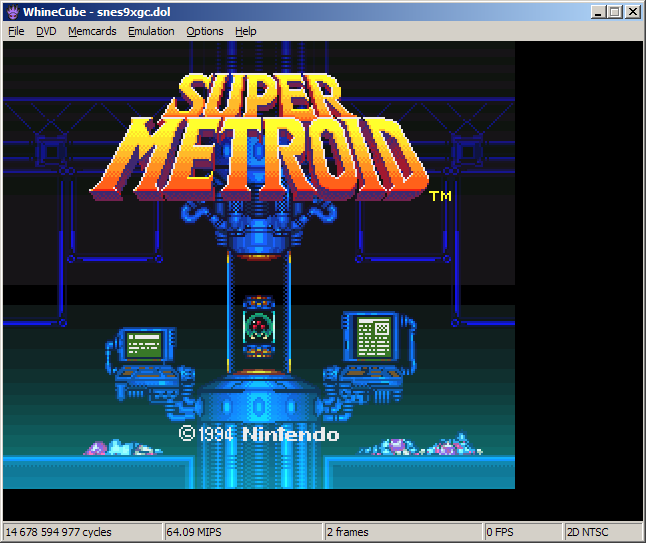The height and width of the screenshot is (543, 646).
Task: Show the Options menu
Action: [x=205, y=31]
